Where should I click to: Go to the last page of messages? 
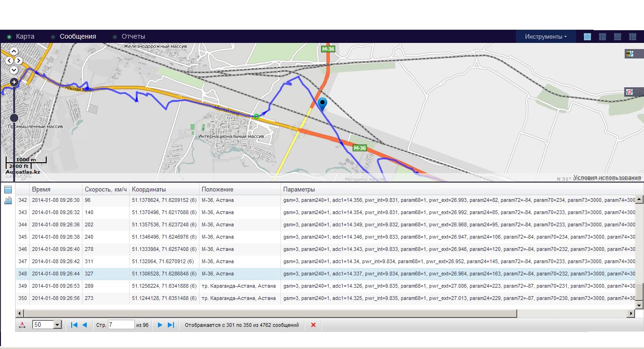pos(171,325)
